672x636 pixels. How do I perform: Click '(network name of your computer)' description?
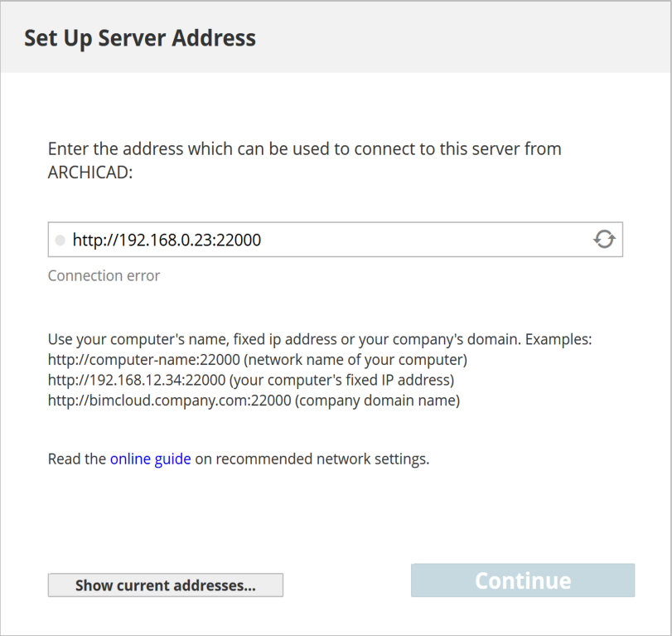coord(355,359)
